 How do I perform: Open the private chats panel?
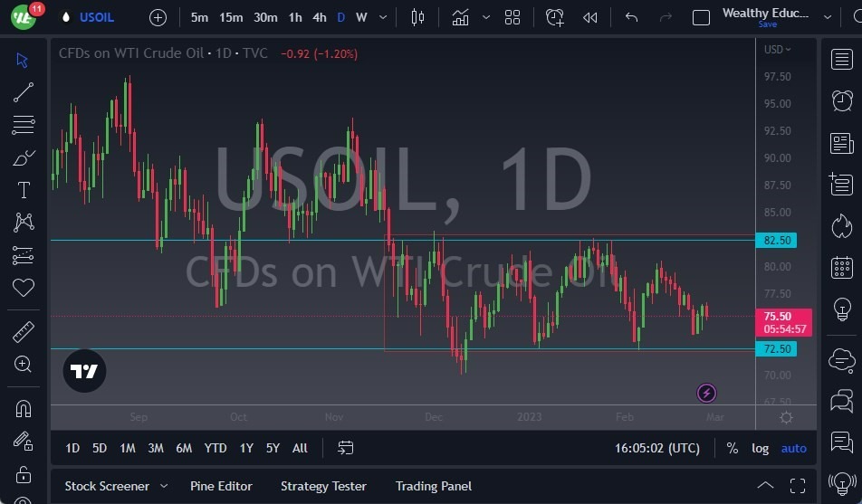click(x=842, y=401)
